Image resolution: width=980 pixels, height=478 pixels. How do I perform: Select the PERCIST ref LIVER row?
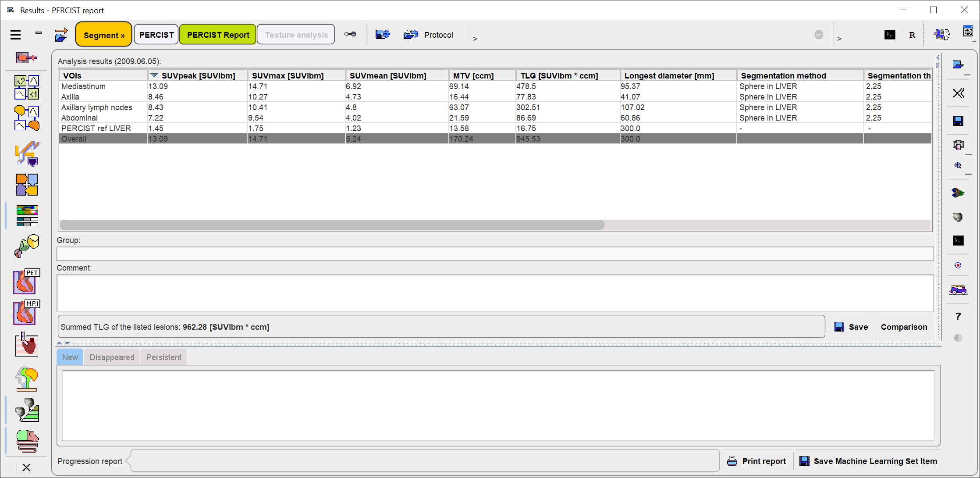(x=495, y=128)
